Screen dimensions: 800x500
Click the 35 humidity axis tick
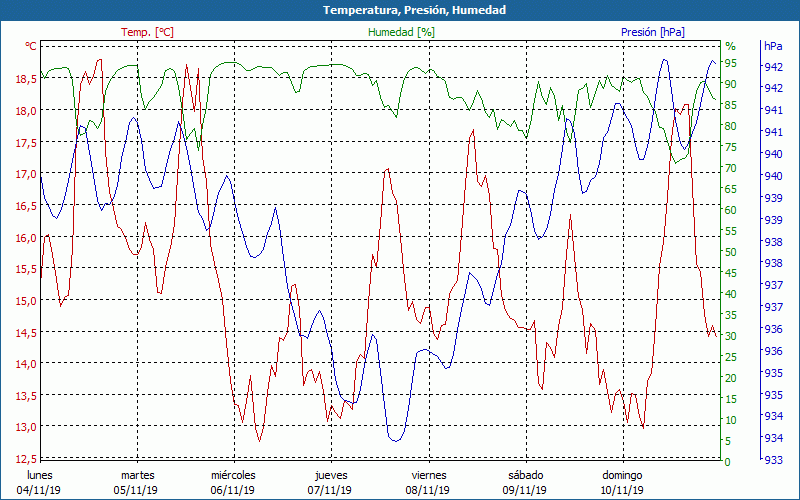pyautogui.click(x=731, y=315)
